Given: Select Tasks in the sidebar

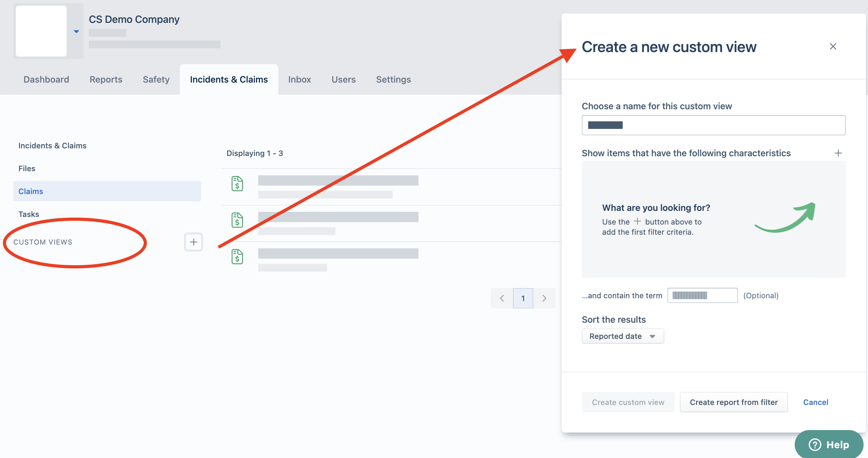Looking at the screenshot, I should [x=29, y=214].
